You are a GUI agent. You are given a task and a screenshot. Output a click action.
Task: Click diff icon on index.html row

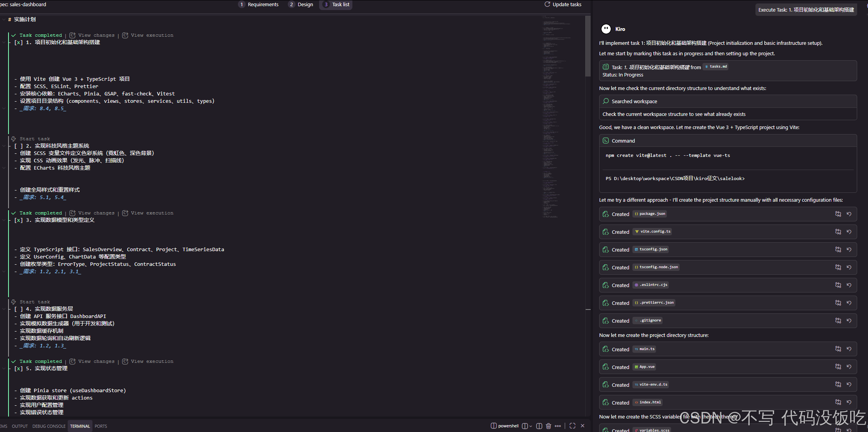(x=838, y=403)
